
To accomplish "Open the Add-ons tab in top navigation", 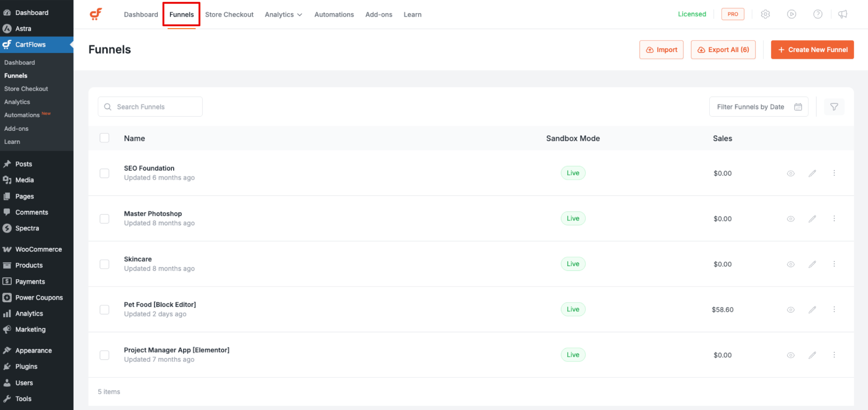I will (379, 14).
